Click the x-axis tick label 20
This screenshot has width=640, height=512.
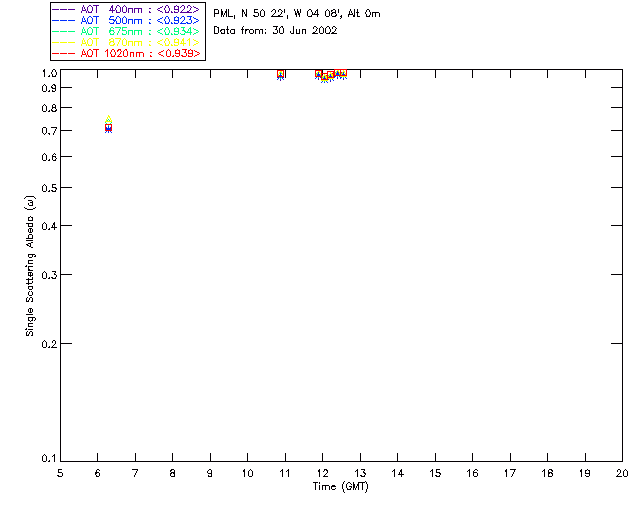[x=622, y=473]
